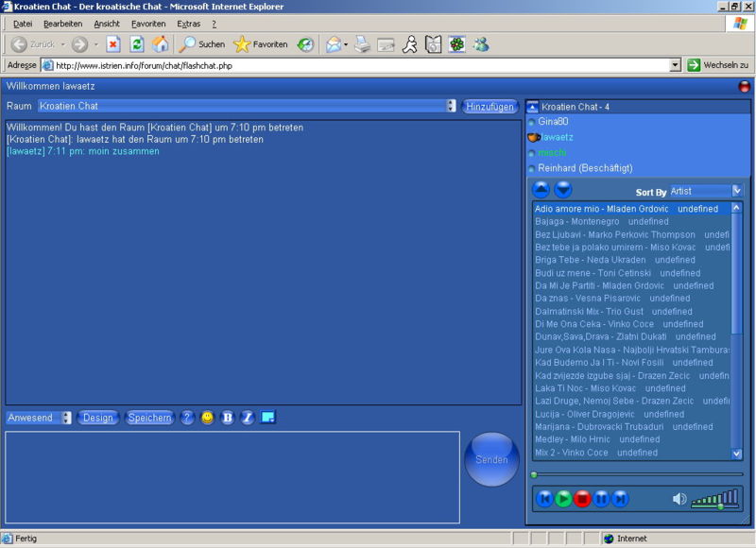The width and height of the screenshot is (756, 548).
Task: Toggle bold text formatting
Action: pyautogui.click(x=228, y=418)
